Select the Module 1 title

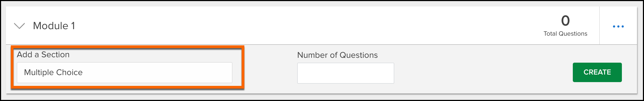(54, 26)
